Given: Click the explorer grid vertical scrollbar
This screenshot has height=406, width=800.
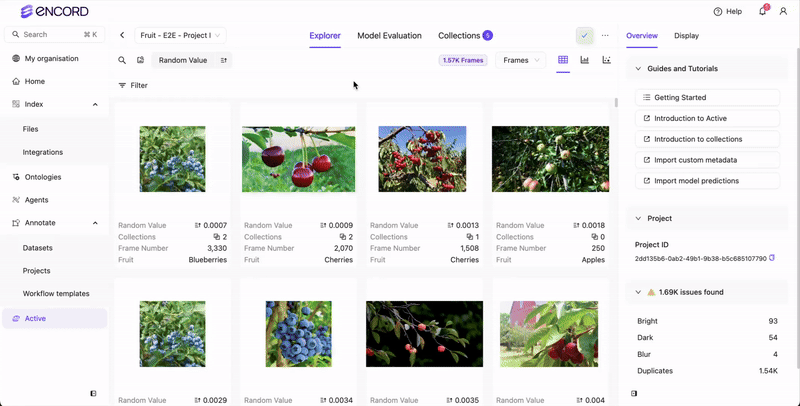Looking at the screenshot, I should [616, 103].
